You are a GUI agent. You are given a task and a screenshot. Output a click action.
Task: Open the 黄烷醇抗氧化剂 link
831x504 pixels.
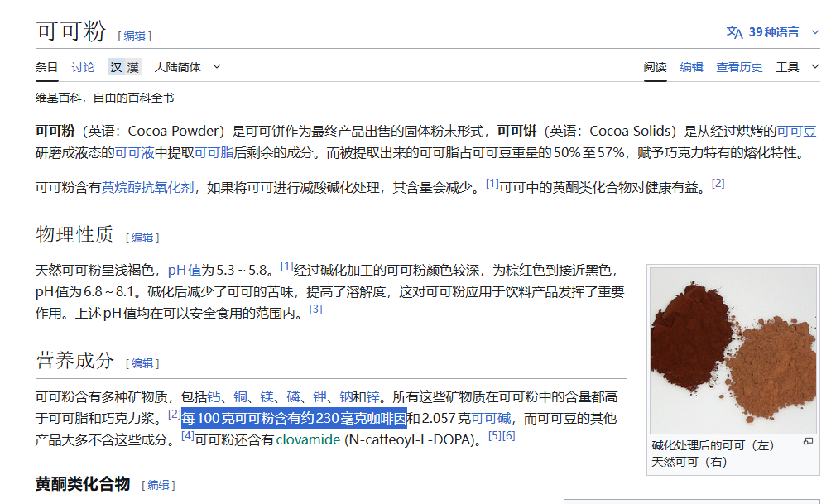point(148,187)
